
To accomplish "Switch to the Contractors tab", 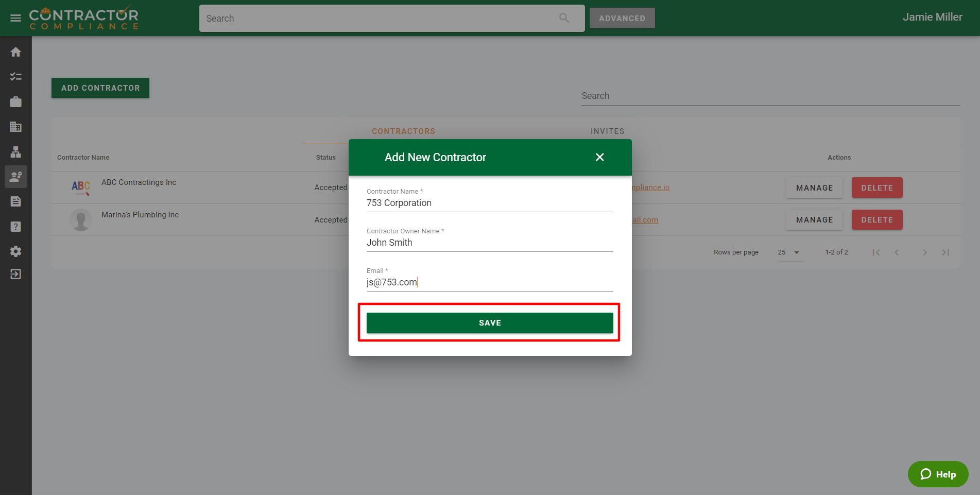I will click(x=403, y=131).
